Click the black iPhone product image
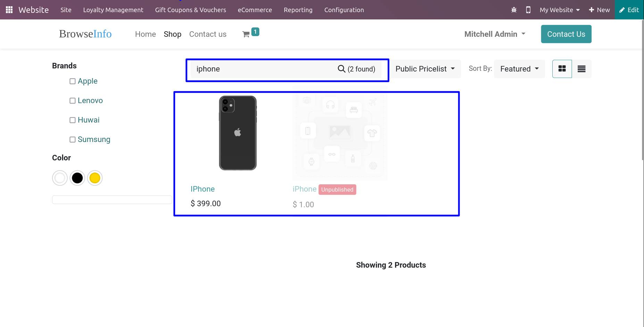 tap(238, 133)
